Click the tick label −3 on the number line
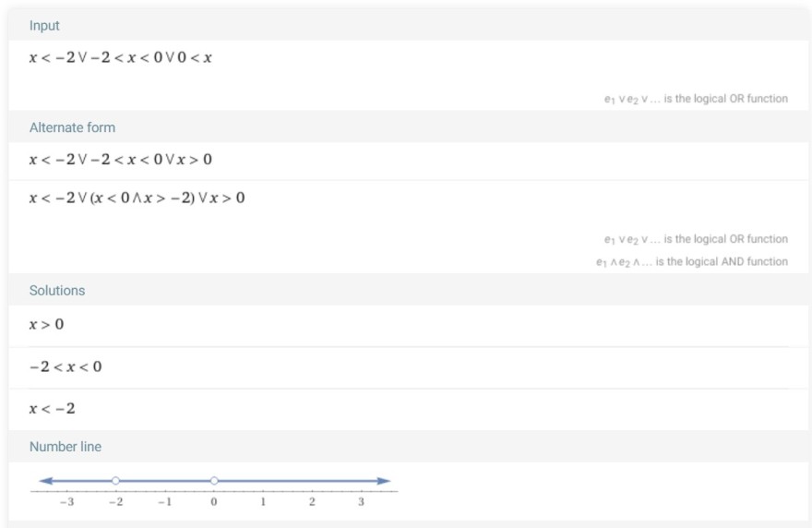Image resolution: width=812 pixels, height=528 pixels. click(66, 501)
